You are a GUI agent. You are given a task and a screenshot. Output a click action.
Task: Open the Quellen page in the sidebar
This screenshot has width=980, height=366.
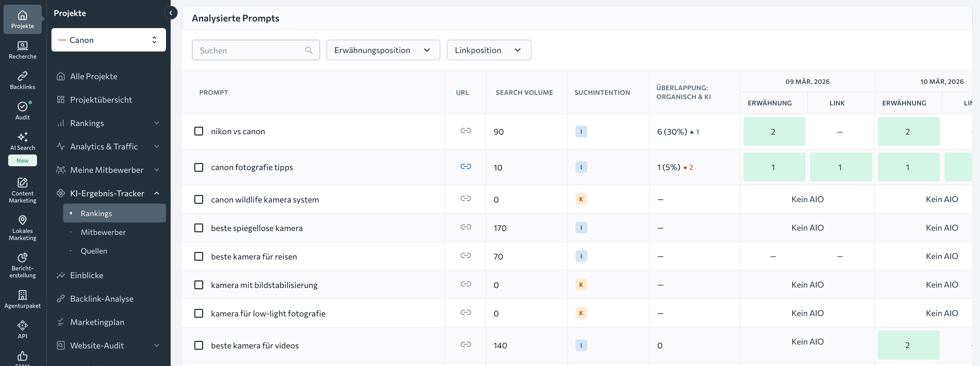pos(94,251)
